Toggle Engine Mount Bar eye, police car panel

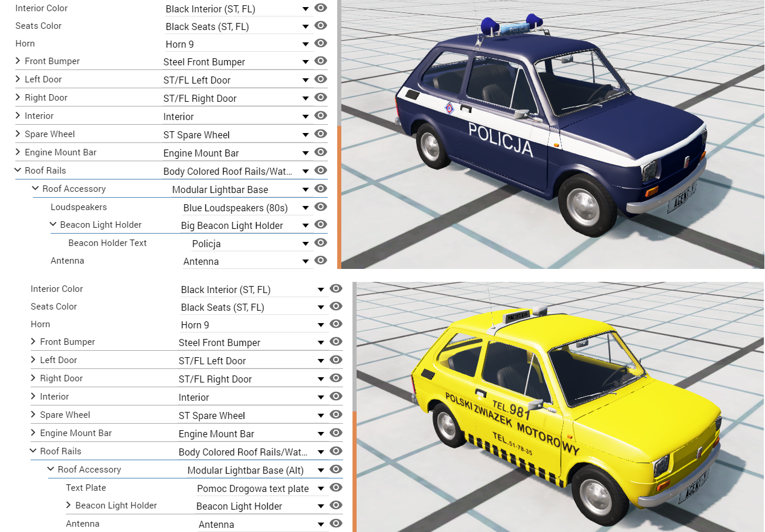click(x=321, y=152)
